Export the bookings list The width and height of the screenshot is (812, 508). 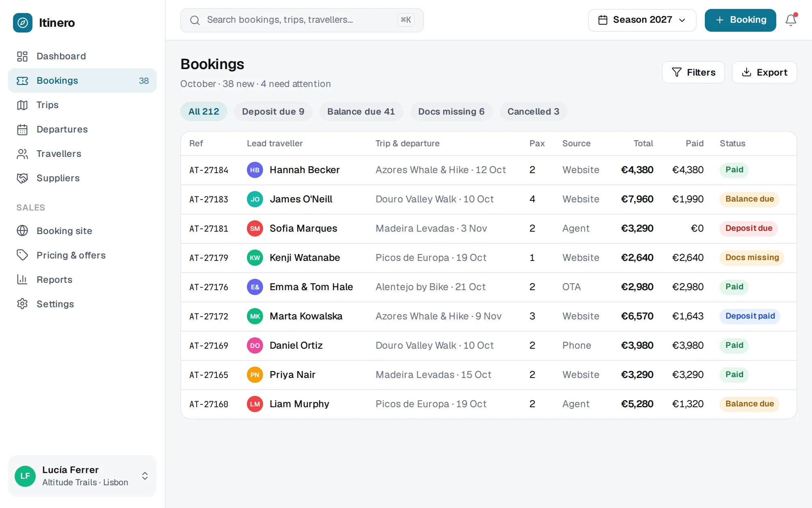pos(764,72)
